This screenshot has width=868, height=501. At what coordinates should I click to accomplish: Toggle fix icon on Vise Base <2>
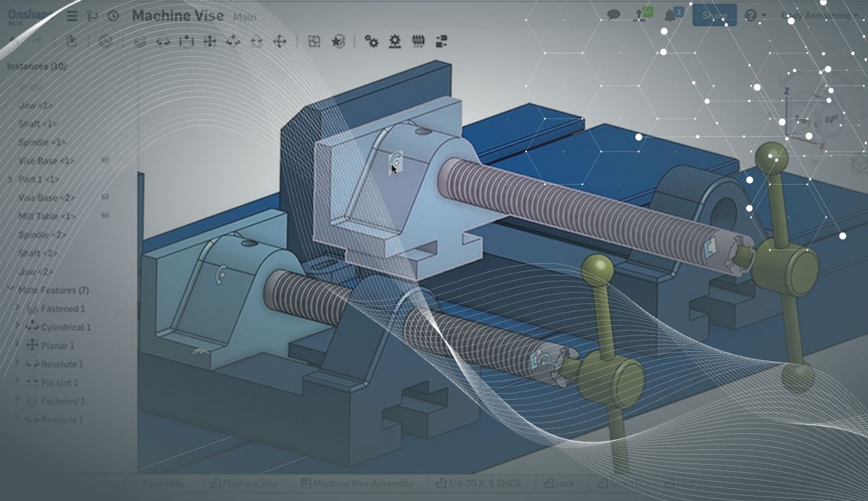(x=105, y=197)
